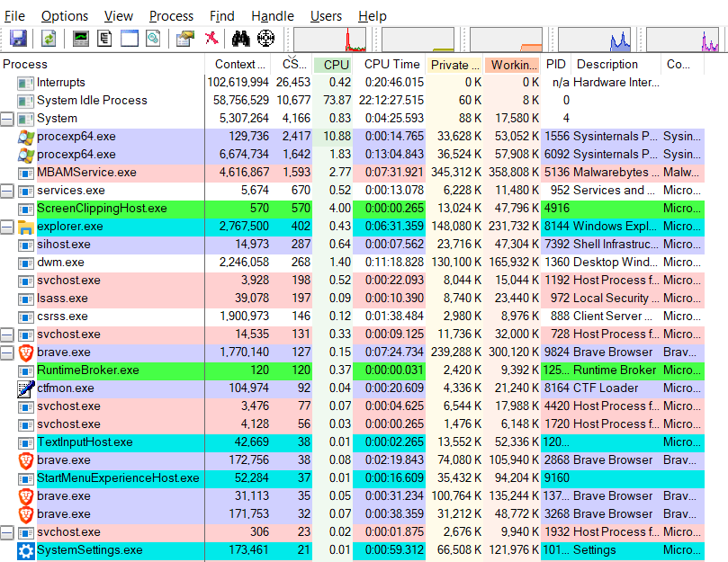Screen dimensions: 728x562
Task: Select the TextInputHost.exe process row
Action: click(x=352, y=442)
